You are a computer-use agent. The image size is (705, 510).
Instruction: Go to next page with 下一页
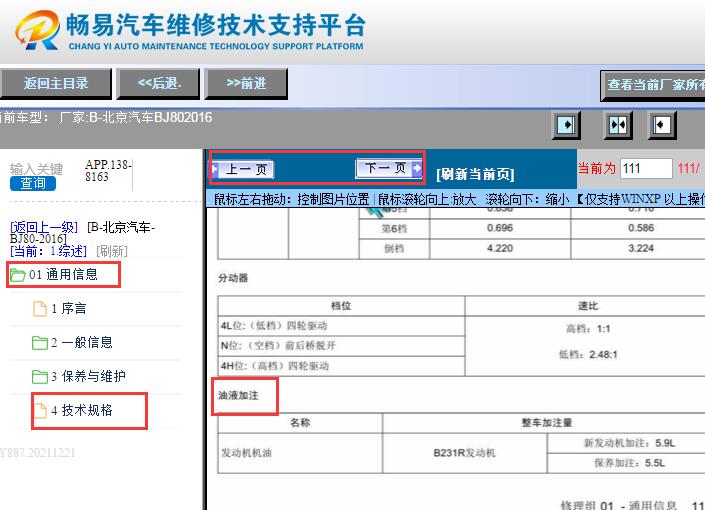tap(388, 169)
